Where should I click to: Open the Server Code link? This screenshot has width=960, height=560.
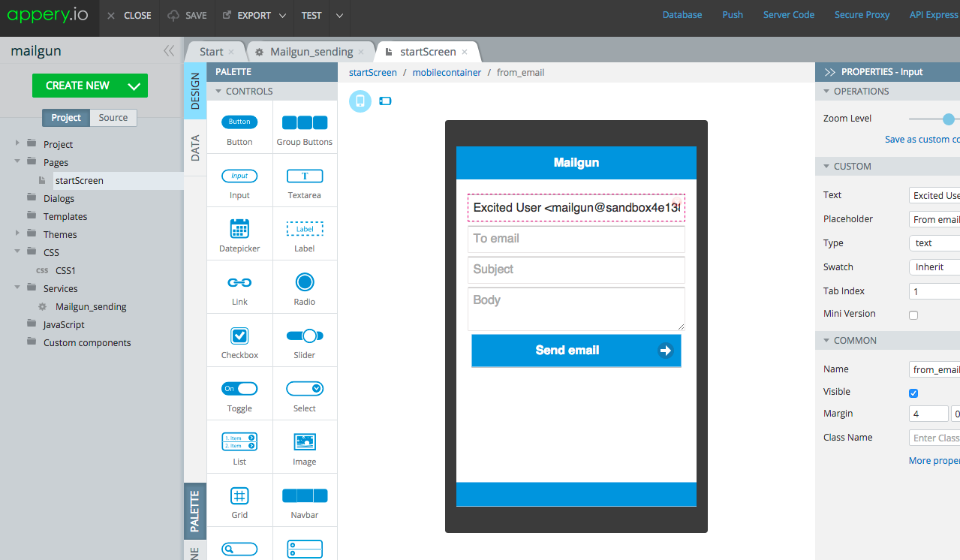click(788, 15)
